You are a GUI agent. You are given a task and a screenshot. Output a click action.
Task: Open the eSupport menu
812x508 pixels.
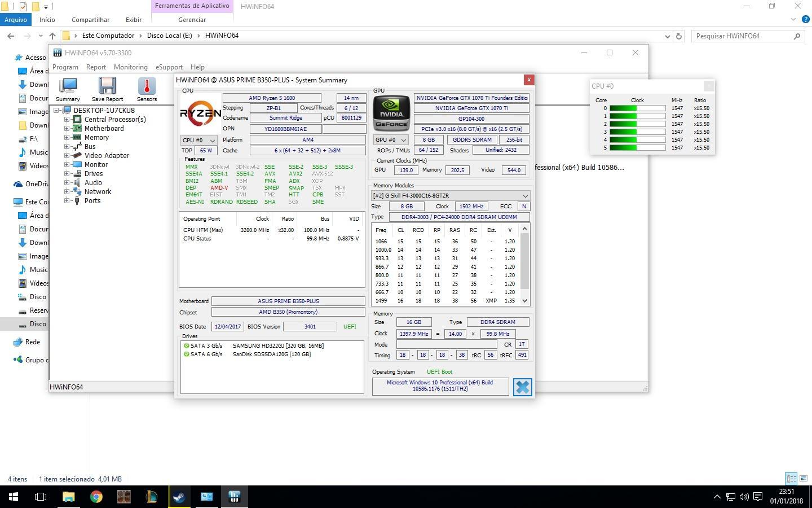(169, 67)
